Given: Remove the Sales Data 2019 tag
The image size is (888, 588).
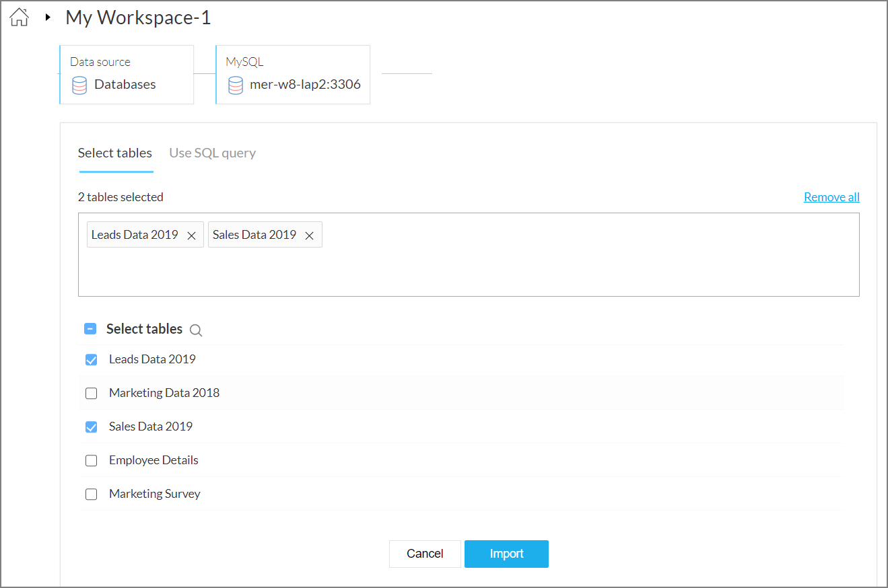Looking at the screenshot, I should pos(310,235).
